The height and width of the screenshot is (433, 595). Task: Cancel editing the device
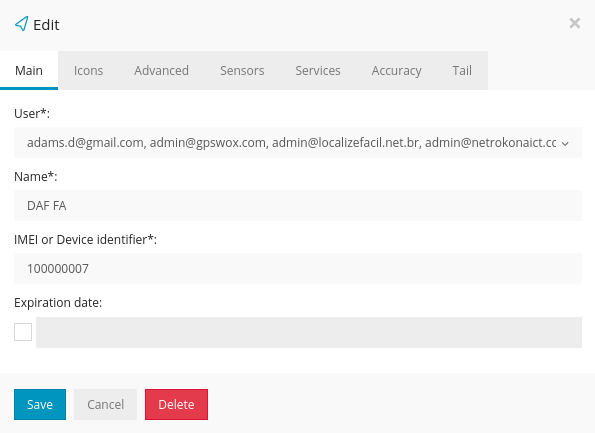(105, 405)
